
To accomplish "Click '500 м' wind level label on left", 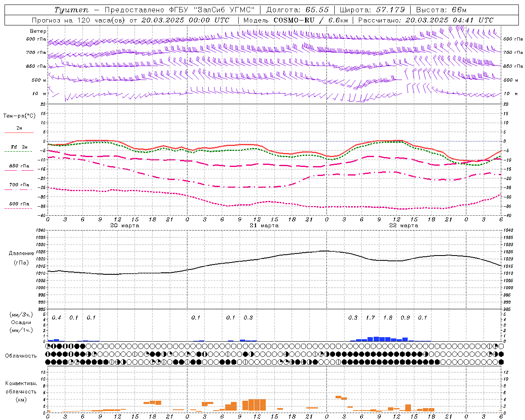I will pyautogui.click(x=39, y=80).
